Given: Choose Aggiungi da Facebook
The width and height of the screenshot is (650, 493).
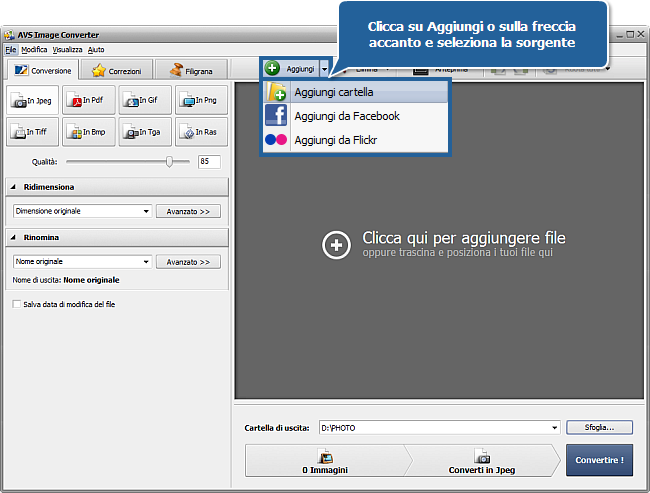Looking at the screenshot, I should 356,116.
